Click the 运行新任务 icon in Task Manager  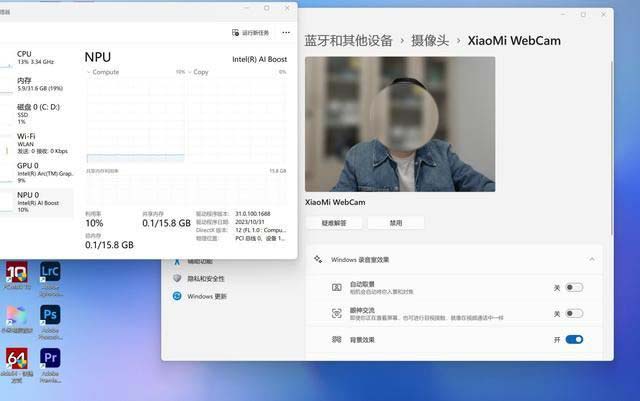(x=235, y=33)
